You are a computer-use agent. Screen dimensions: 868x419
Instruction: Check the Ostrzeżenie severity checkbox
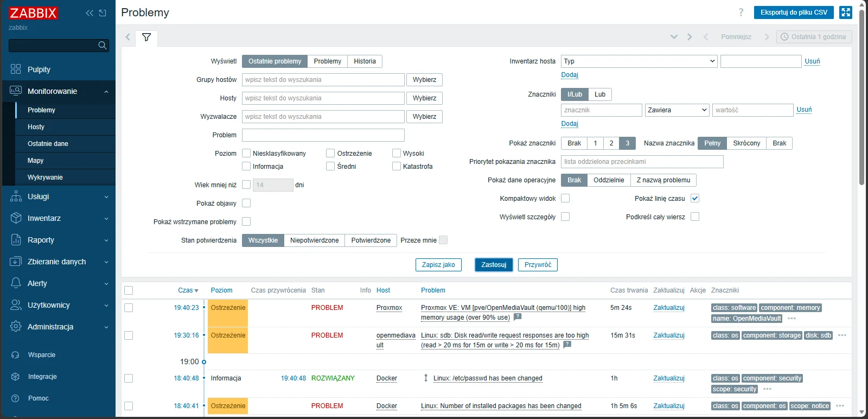pos(330,154)
